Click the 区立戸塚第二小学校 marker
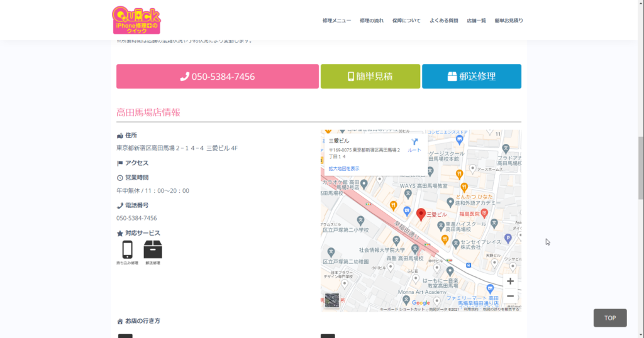The width and height of the screenshot is (644, 338). 360,221
